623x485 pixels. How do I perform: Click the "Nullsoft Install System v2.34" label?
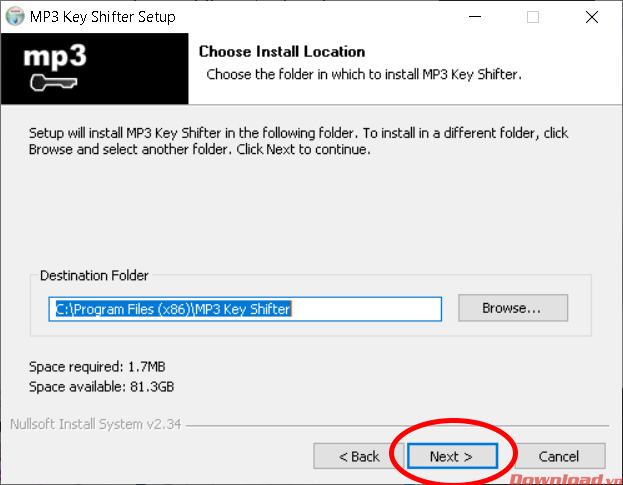[93, 423]
